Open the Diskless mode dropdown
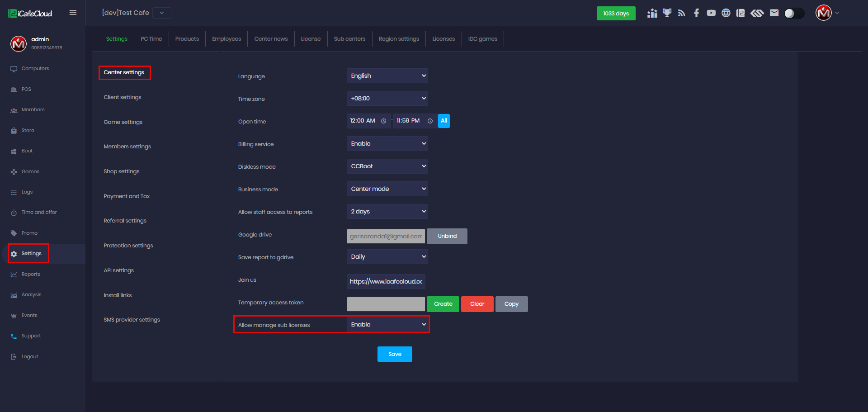This screenshot has width=868, height=412. point(387,166)
